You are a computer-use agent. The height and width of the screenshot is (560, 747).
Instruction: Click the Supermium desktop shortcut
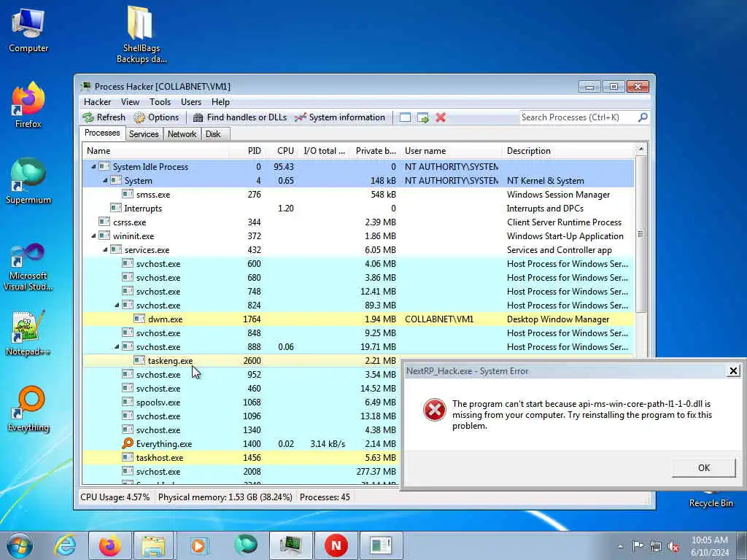point(28,182)
